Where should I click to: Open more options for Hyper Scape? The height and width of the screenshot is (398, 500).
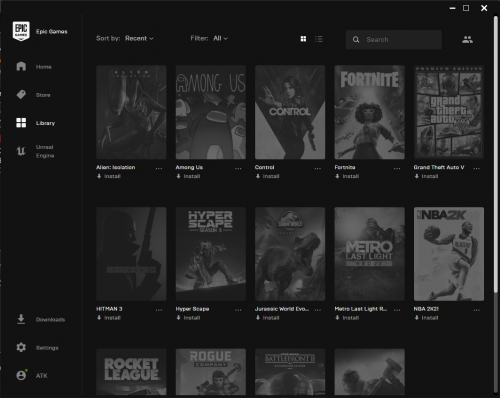(x=238, y=310)
